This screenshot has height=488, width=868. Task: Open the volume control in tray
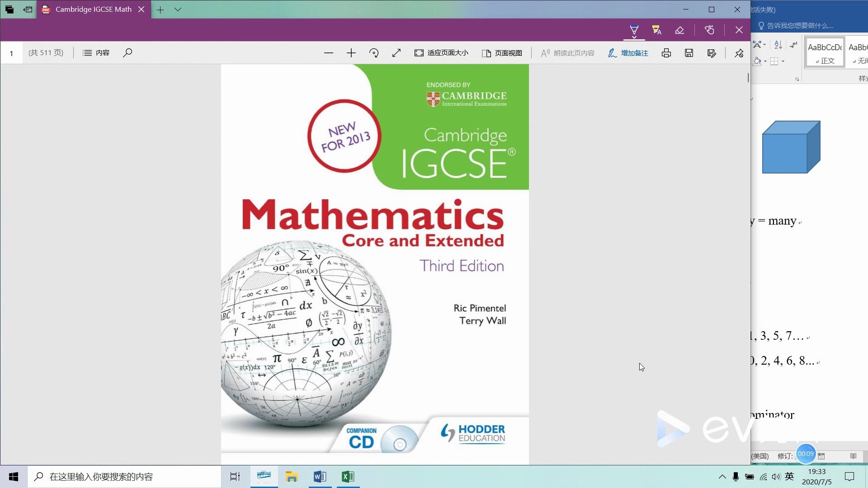pyautogui.click(x=776, y=477)
